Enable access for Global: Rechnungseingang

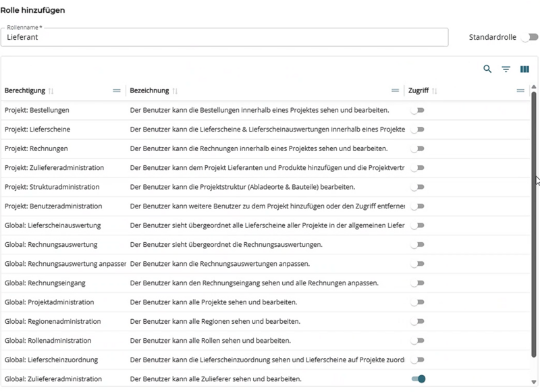click(x=417, y=283)
